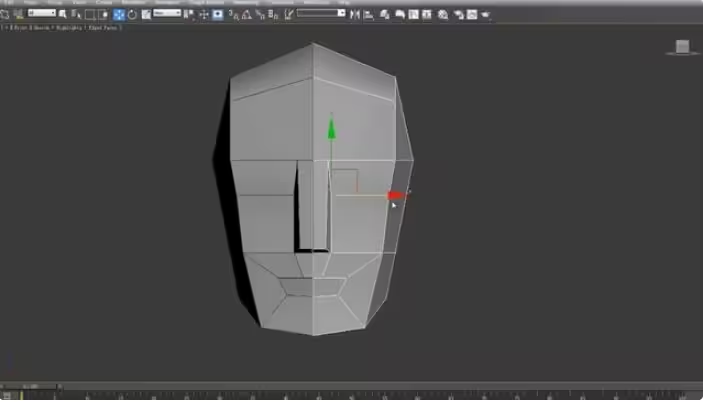Choose the Rectangular Selection Region tool
Viewport: 703px width, 402px height.
point(90,14)
